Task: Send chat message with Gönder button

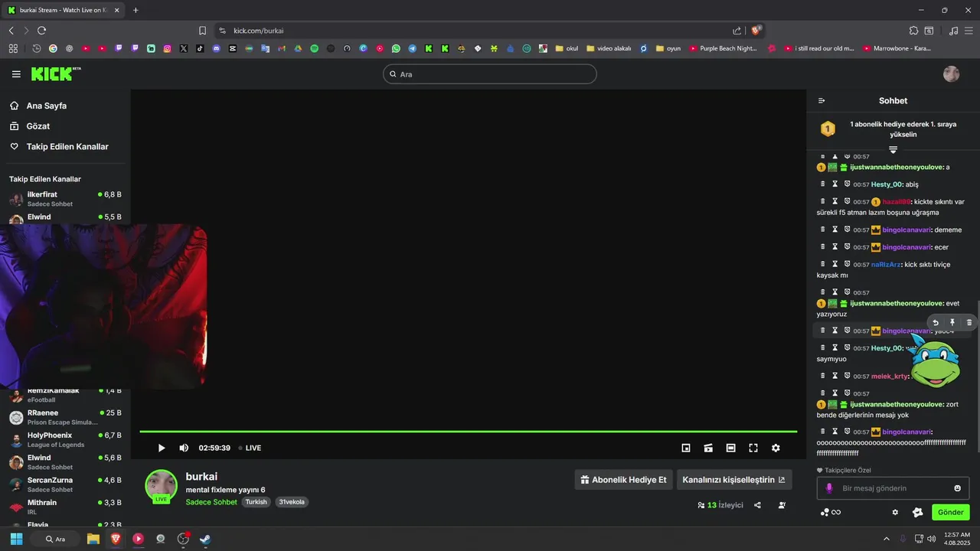Action: [x=950, y=512]
